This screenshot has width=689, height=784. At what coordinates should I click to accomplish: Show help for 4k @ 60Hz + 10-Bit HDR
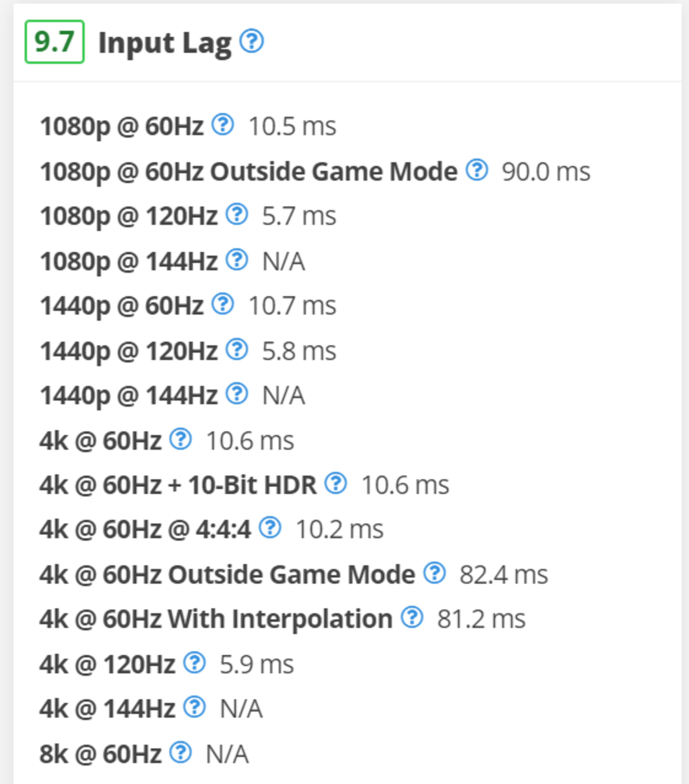click(336, 483)
